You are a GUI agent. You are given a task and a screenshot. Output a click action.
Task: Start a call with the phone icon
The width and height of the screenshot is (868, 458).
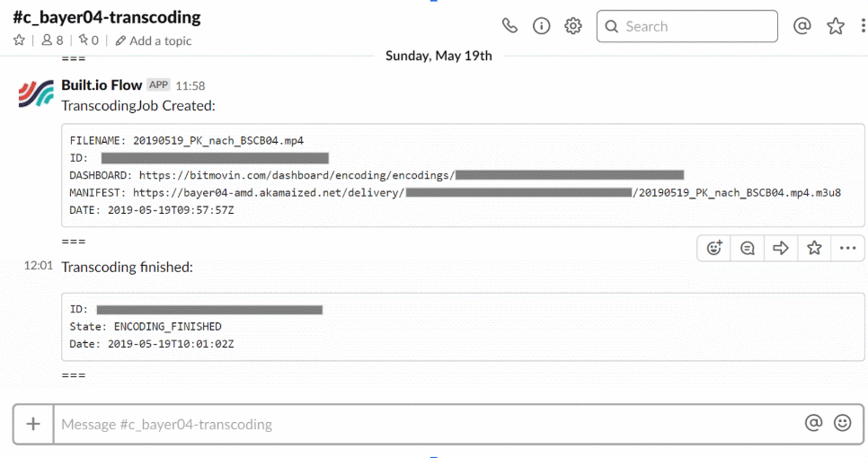[509, 26]
